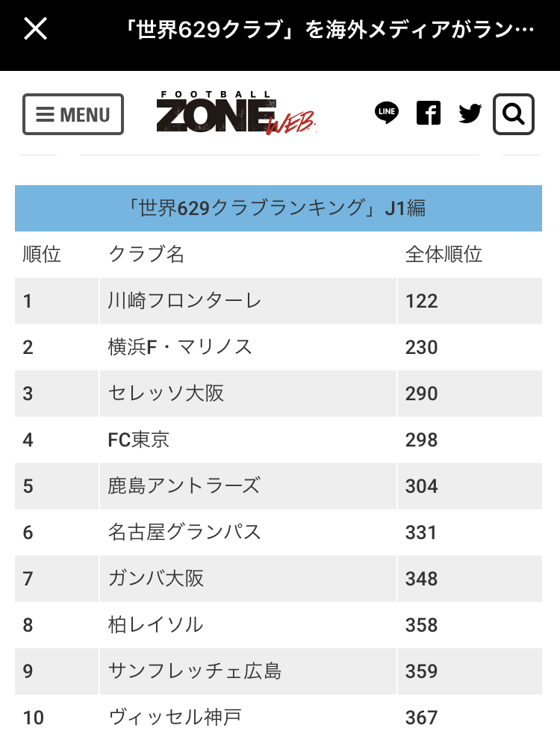The width and height of the screenshot is (560, 740).
Task: Select the 横浜F・マリノス club row
Action: [180, 347]
